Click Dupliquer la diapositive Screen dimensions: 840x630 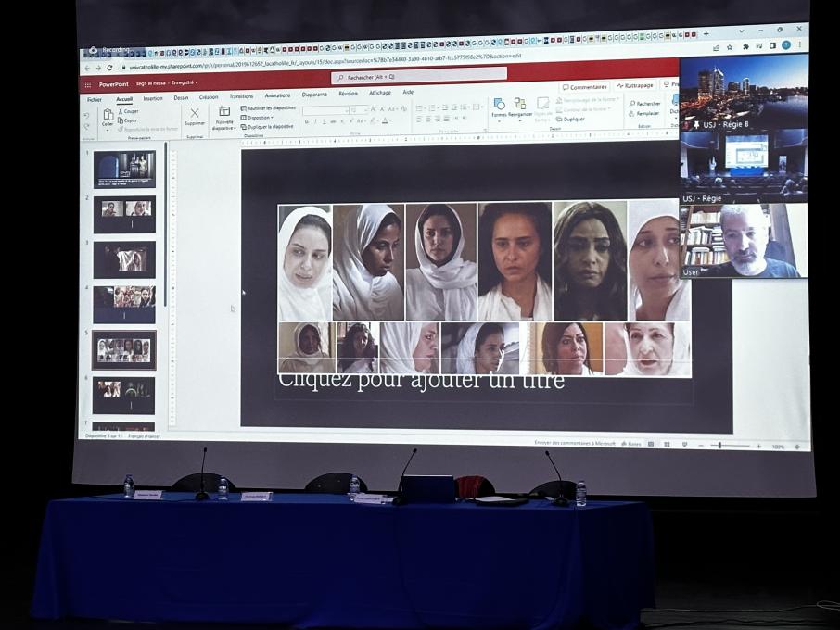pos(267,127)
